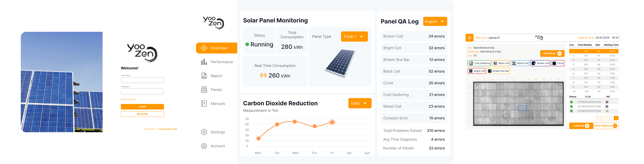Toggle the Broken Bus Bar defect filter
The height and width of the screenshot is (164, 644).
pos(498,71)
